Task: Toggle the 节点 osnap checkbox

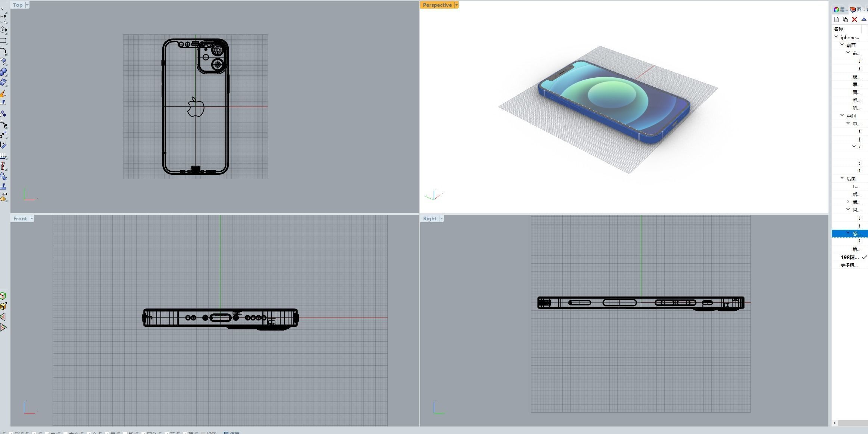Action: [167, 433]
